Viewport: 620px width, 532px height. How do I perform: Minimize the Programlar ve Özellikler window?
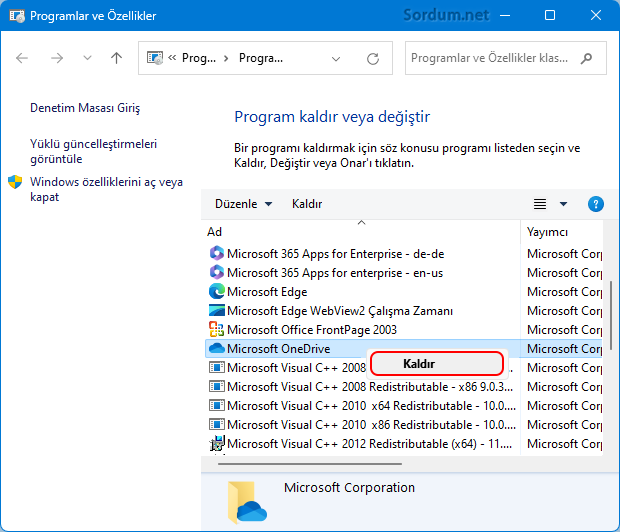click(x=505, y=16)
